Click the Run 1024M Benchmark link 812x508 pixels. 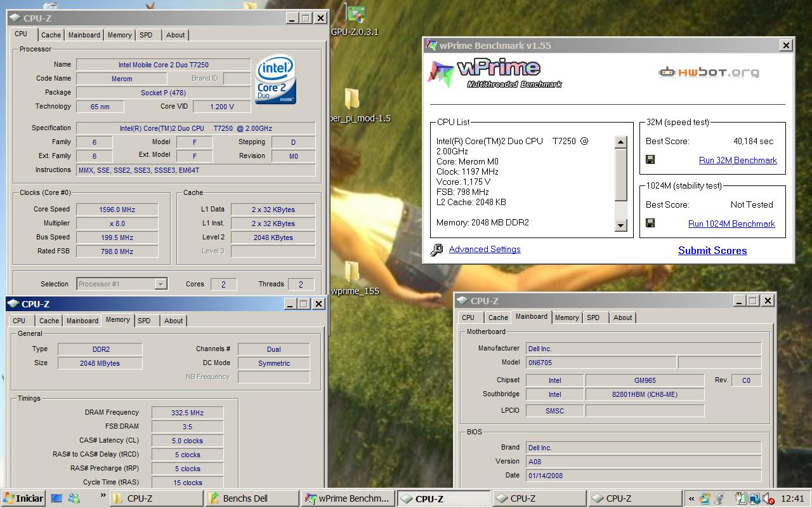731,224
